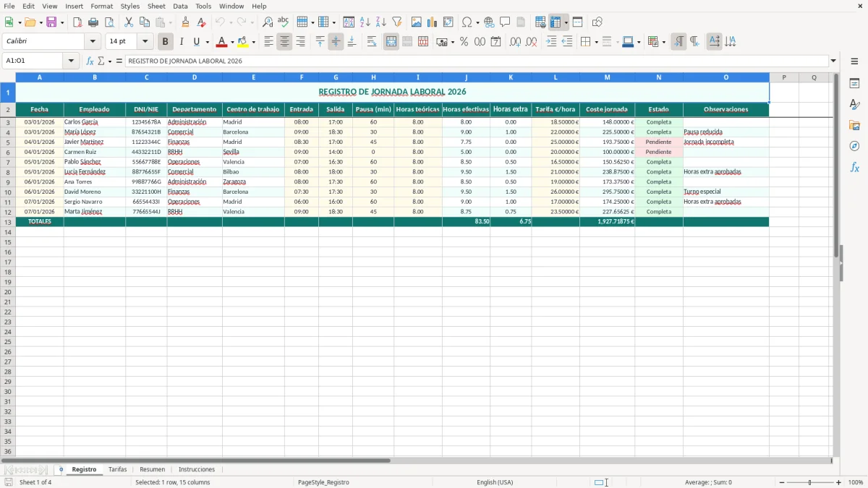Open the Styles menu

pos(130,6)
